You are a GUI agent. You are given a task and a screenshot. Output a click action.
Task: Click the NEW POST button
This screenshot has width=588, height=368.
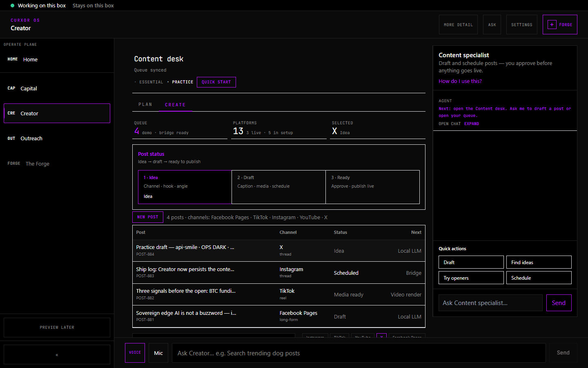click(148, 217)
